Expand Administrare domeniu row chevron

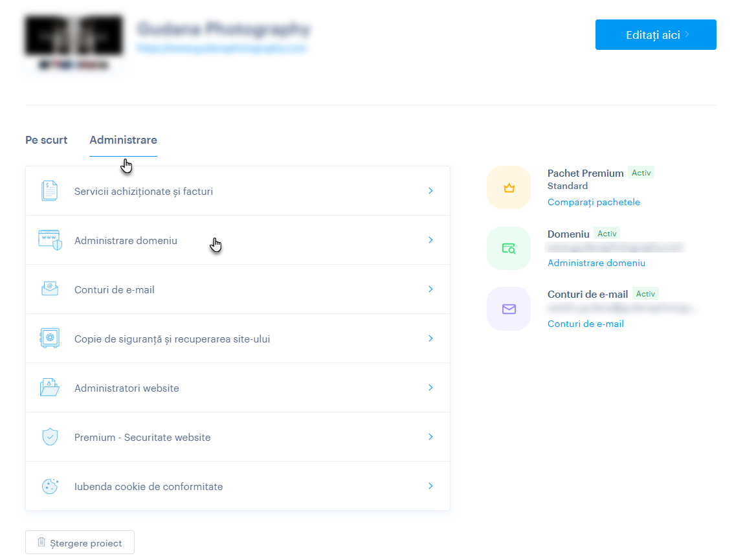[430, 240]
